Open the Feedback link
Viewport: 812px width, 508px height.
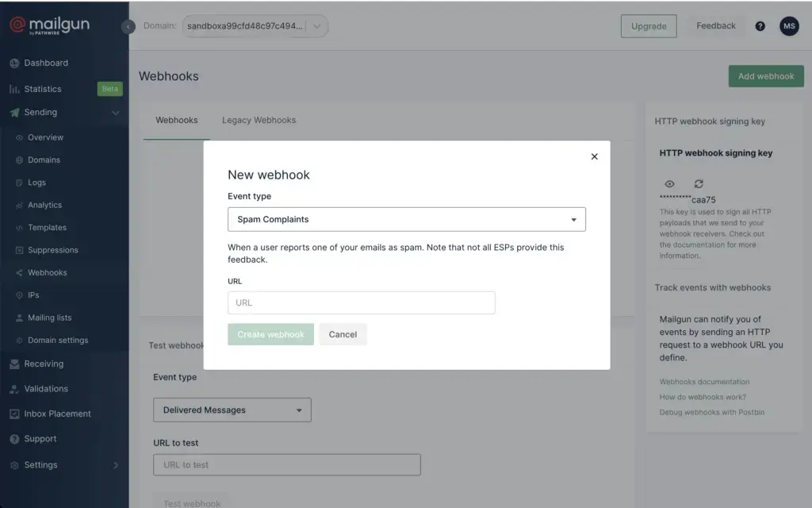pyautogui.click(x=716, y=26)
